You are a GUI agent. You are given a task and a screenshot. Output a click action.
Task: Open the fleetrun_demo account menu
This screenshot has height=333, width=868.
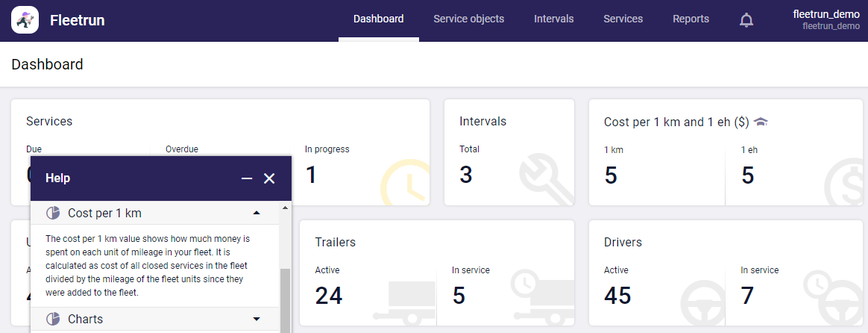click(825, 20)
